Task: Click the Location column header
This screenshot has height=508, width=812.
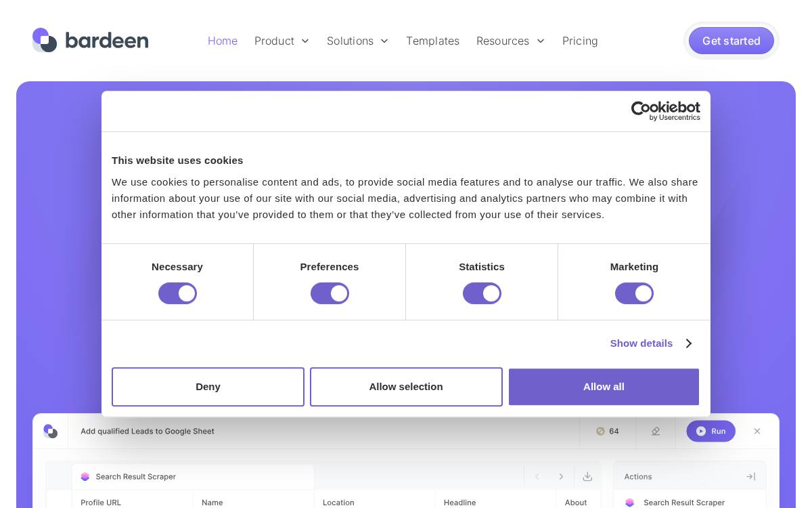Action: coord(338,503)
